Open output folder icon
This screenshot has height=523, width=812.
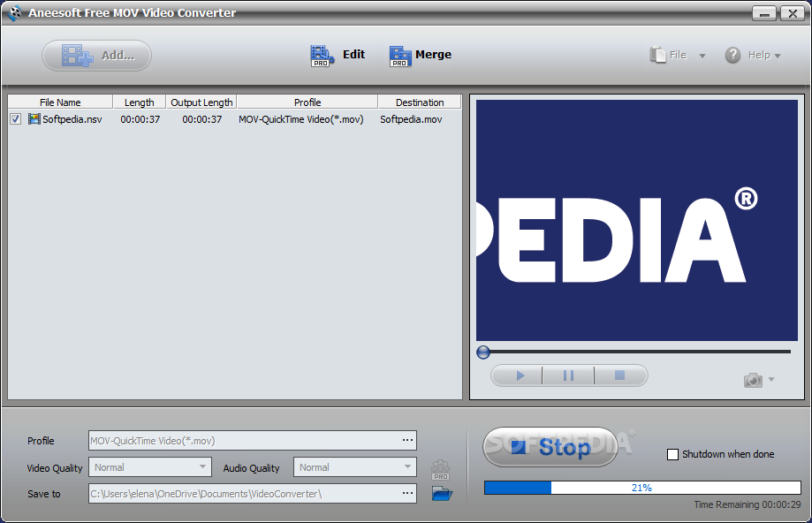[x=442, y=494]
